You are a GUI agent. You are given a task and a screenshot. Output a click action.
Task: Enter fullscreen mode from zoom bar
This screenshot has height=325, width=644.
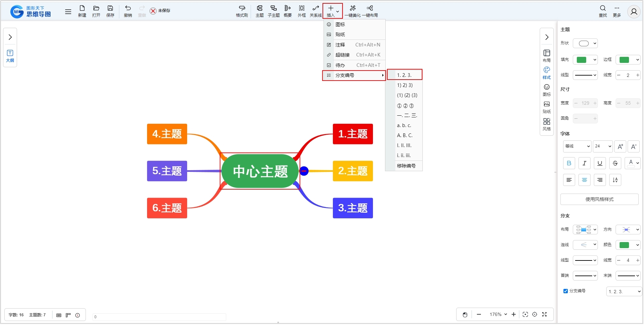[x=544, y=315]
